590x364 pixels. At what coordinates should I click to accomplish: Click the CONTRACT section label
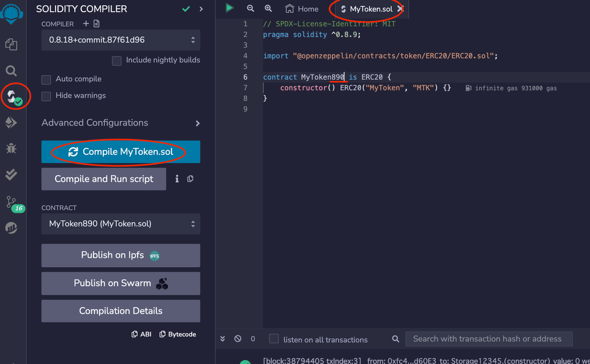[x=59, y=208]
